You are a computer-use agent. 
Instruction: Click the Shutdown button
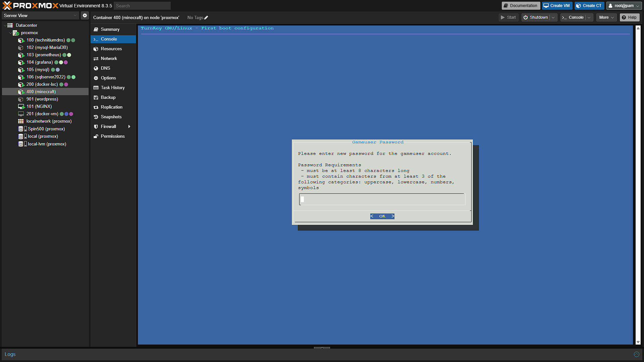point(536,17)
